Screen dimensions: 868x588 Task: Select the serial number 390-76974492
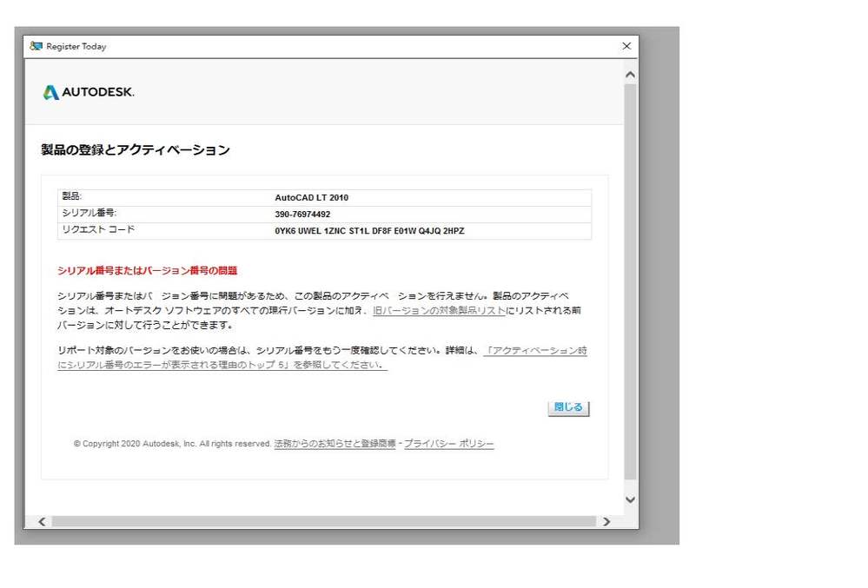302,214
